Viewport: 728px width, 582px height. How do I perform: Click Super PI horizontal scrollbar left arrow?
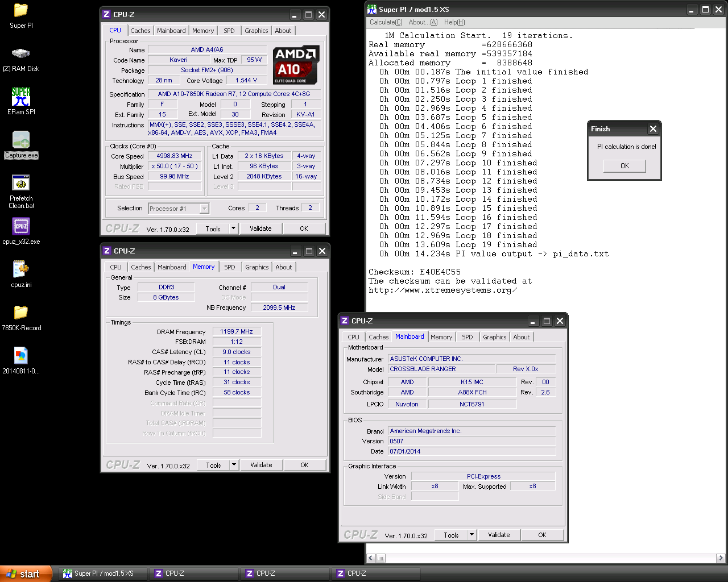(371, 558)
